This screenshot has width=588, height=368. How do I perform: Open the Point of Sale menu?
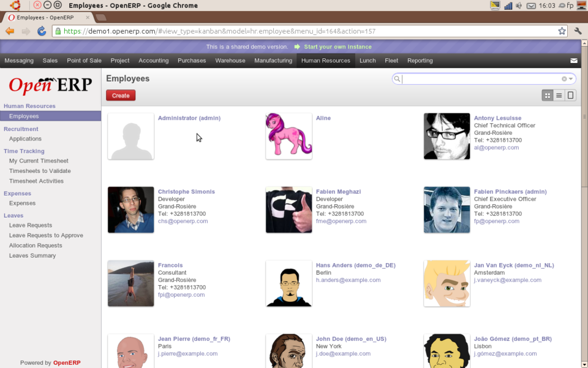[x=85, y=61]
